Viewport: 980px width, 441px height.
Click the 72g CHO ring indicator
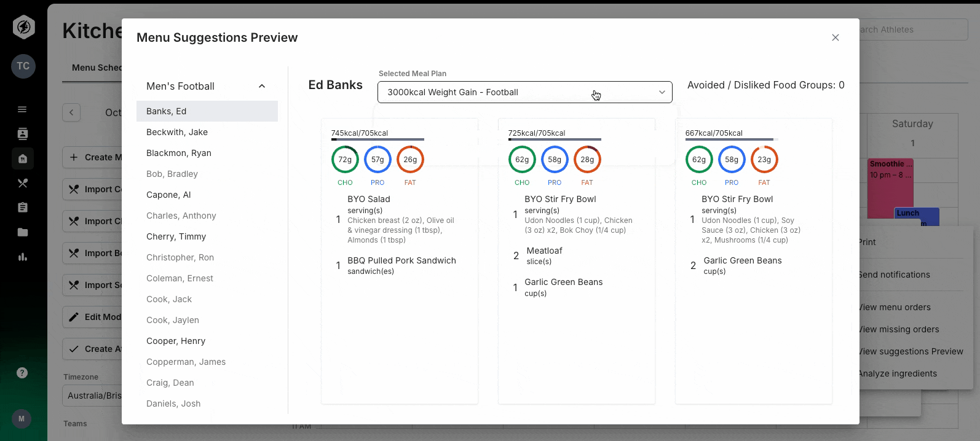click(x=345, y=160)
